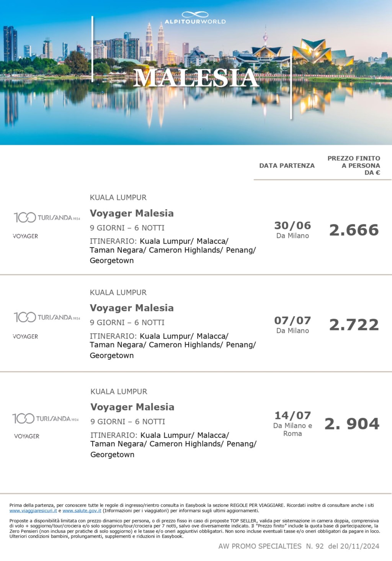Click the MALESIA title on the banner
392x561 pixels.
[196, 78]
